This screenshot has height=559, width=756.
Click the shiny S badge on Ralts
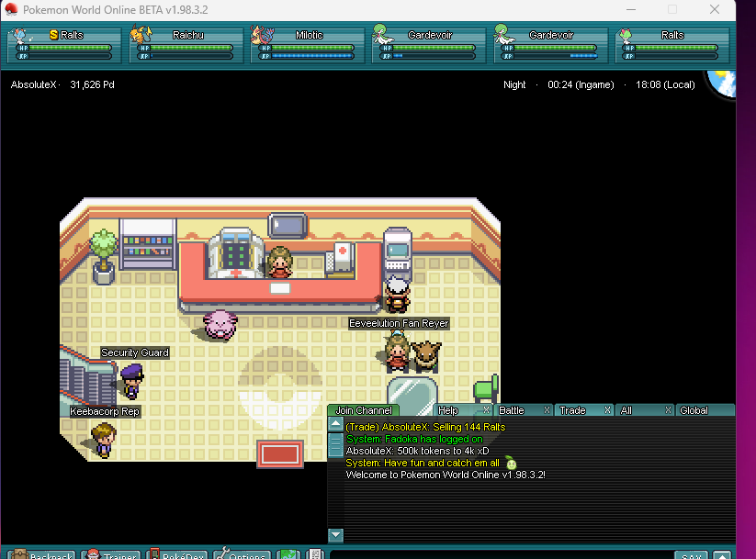(53, 35)
